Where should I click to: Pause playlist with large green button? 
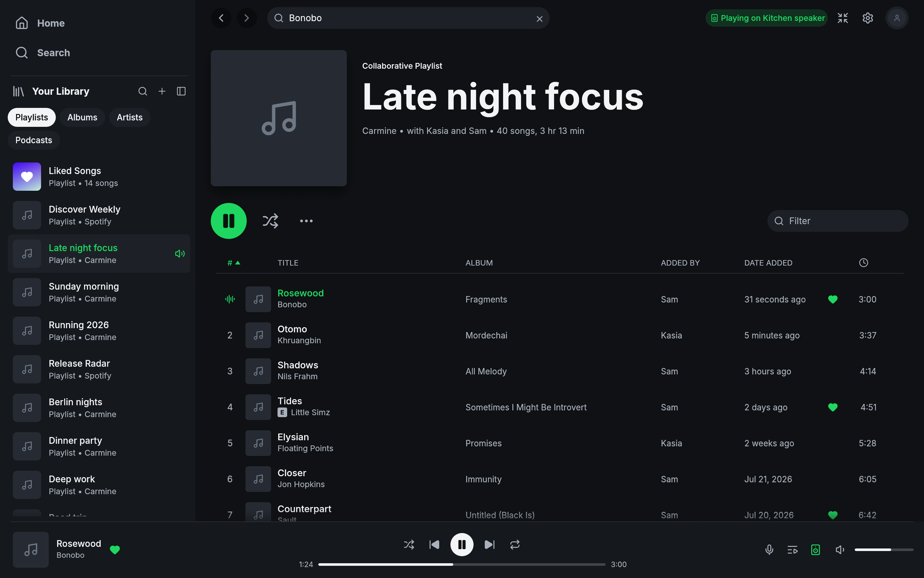229,221
